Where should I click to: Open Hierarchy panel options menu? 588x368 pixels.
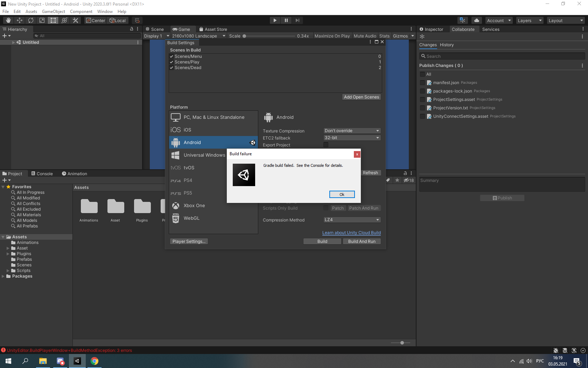[138, 29]
